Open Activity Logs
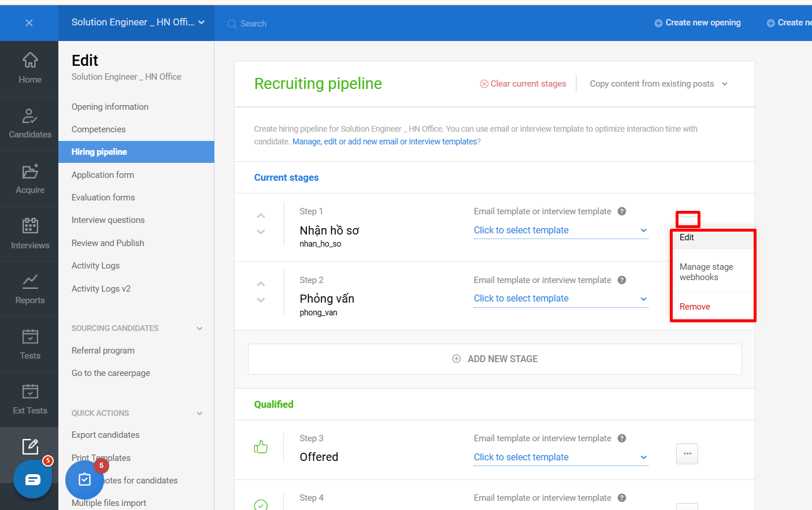Viewport: 812px width, 510px height. point(95,266)
